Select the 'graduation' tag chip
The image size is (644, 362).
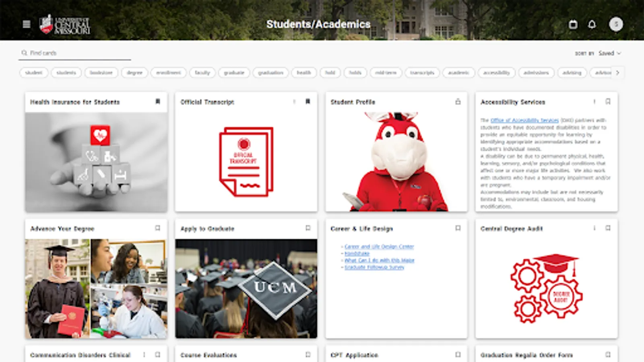coord(271,73)
